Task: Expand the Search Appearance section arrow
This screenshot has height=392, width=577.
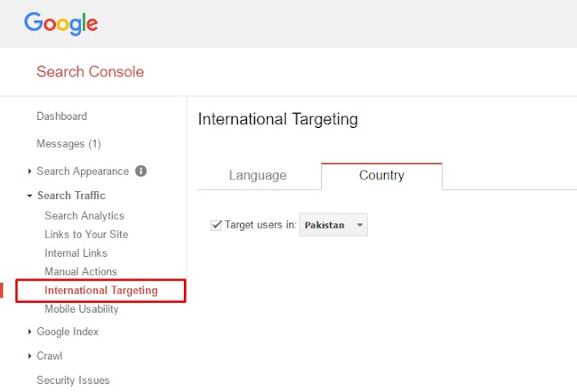Action: pyautogui.click(x=30, y=171)
